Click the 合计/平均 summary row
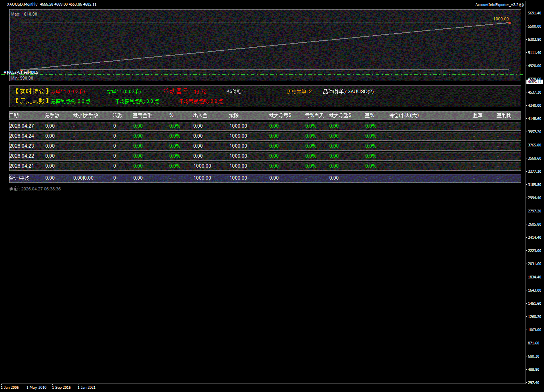The image size is (544, 392). click(265, 178)
